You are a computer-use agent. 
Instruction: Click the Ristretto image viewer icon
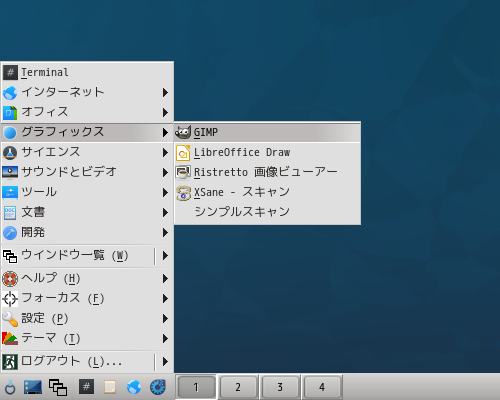click(183, 173)
